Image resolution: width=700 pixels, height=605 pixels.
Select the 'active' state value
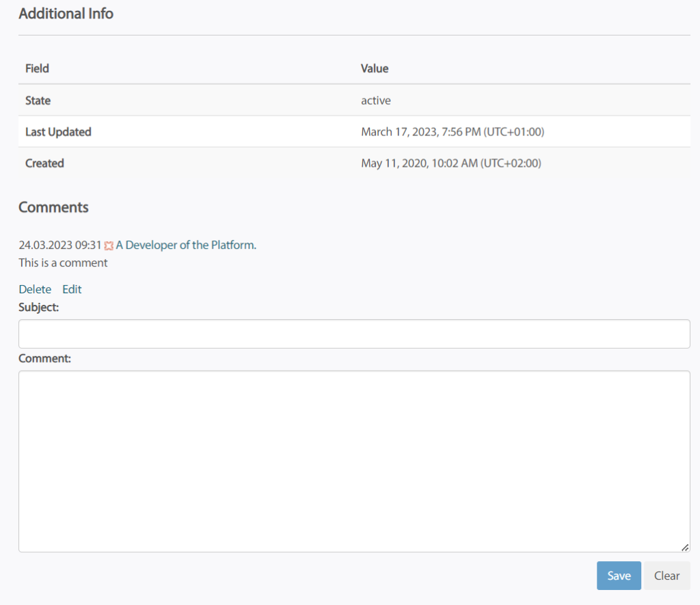[376, 100]
